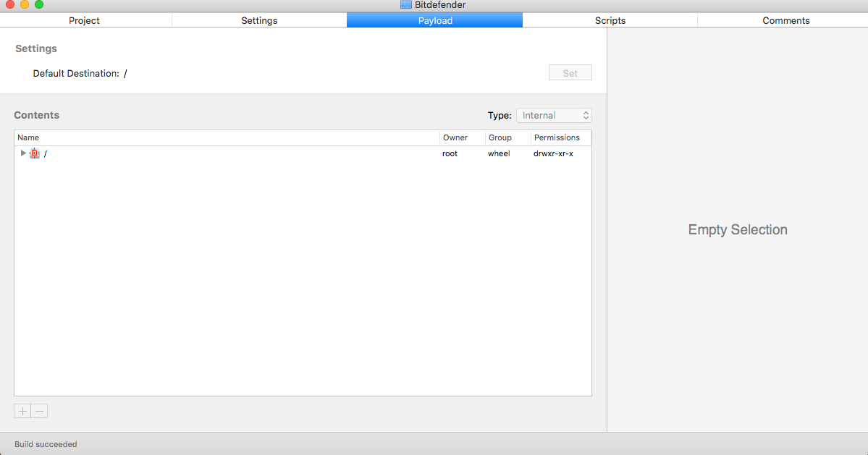
Task: Open the Settings tab
Action: pos(259,20)
